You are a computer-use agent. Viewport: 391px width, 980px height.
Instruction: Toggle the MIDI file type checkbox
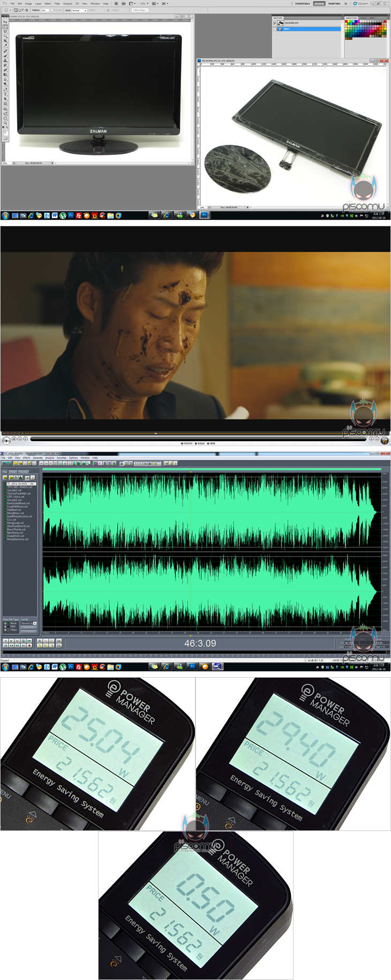click(x=5, y=627)
